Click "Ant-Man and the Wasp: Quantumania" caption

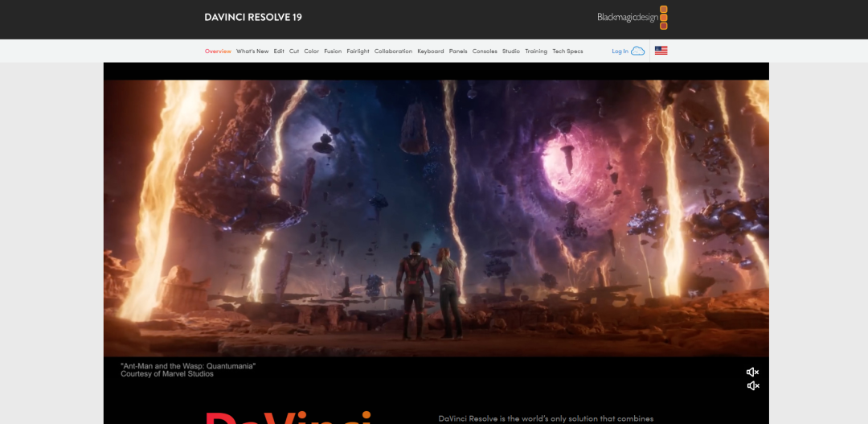tap(188, 366)
